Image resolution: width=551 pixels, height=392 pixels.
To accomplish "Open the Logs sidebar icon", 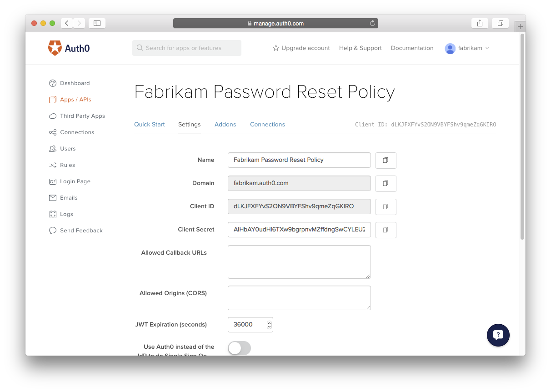I will pos(53,214).
